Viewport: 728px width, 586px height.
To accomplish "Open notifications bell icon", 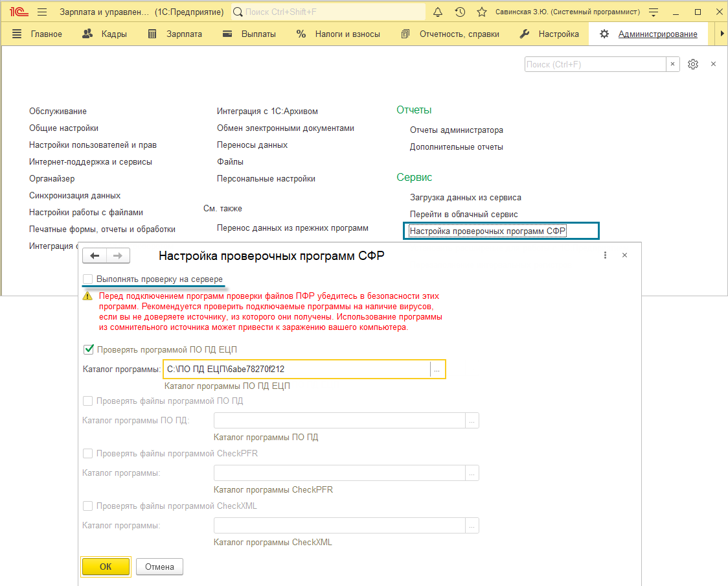I will [x=437, y=12].
